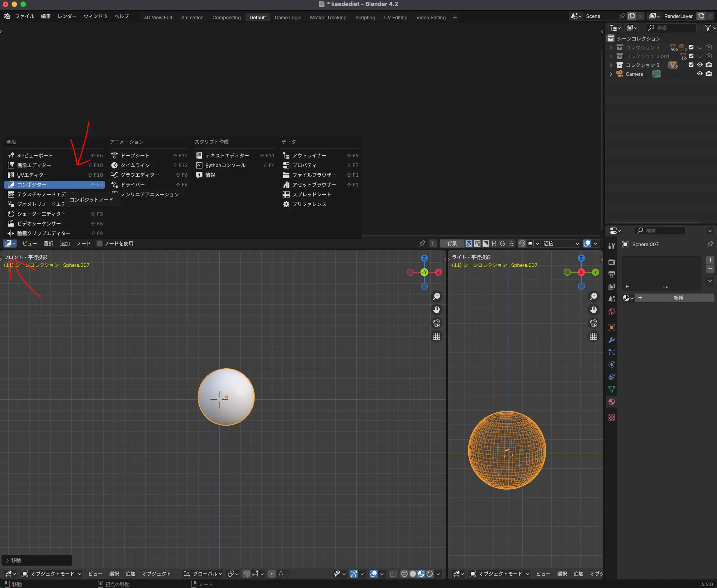Viewport: 717px width, 588px height.
Task: Uncheck Collection 2.001 exclude checkbox
Action: [x=691, y=56]
